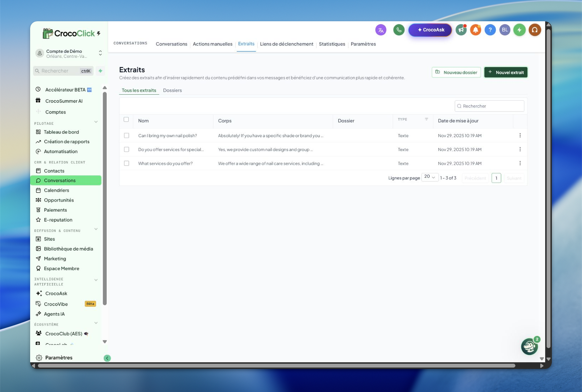Open the crocodile chat widget icon
The height and width of the screenshot is (392, 582).
(x=530, y=346)
